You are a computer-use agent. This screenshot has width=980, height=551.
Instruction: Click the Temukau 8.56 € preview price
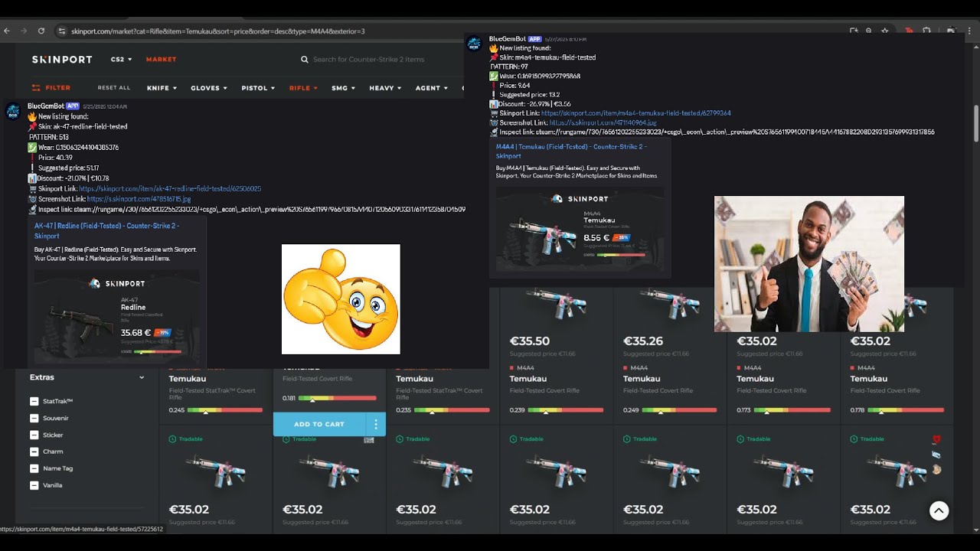pyautogui.click(x=596, y=238)
